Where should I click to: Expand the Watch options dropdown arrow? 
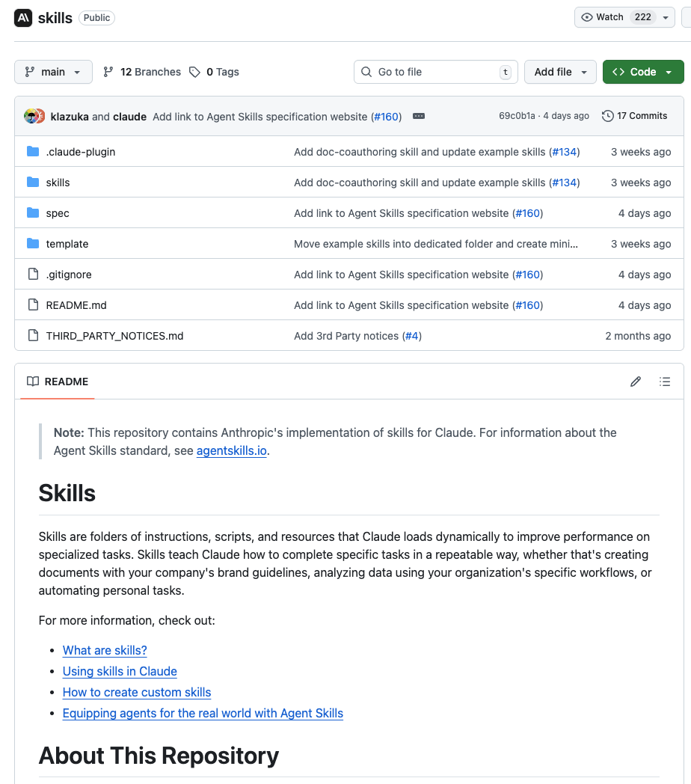point(666,17)
